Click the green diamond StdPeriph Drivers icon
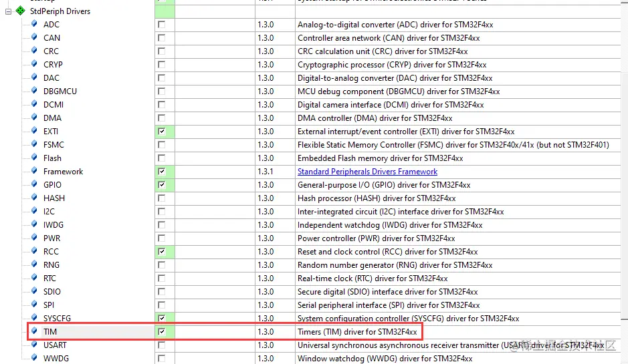Screen dimensions: 628x364 click(21, 11)
